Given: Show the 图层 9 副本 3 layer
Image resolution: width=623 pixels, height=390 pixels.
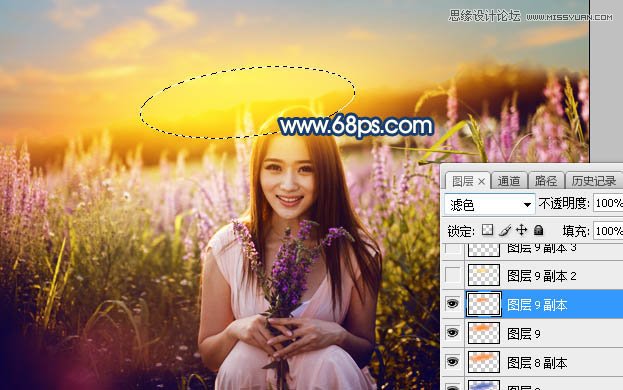Looking at the screenshot, I should click(x=453, y=249).
